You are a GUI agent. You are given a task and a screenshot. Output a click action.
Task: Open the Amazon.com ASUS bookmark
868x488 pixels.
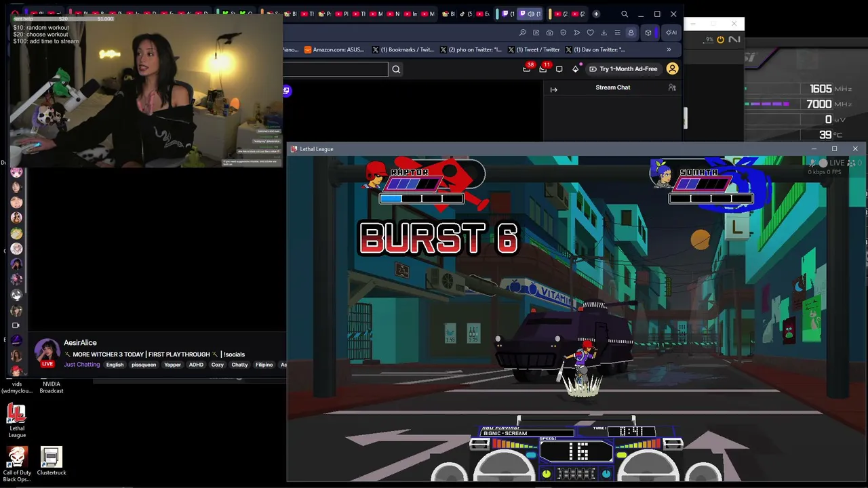pyautogui.click(x=334, y=49)
